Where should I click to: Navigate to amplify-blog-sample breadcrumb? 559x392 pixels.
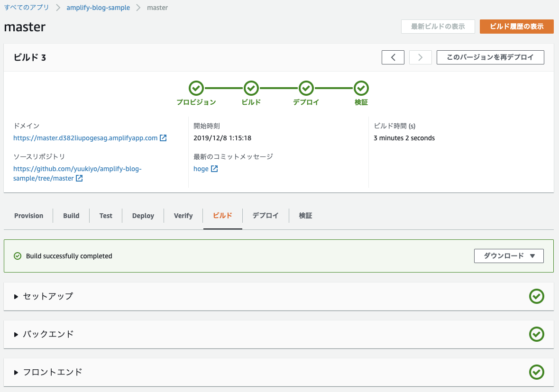pos(98,8)
